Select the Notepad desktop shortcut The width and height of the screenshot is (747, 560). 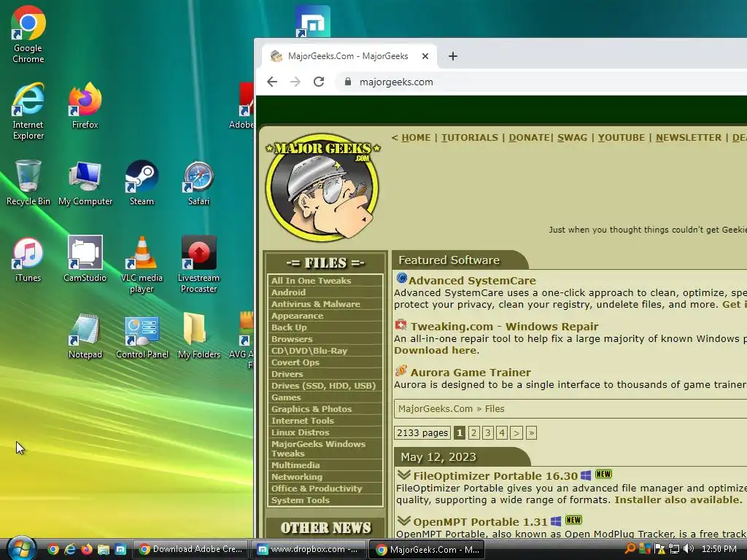point(85,335)
